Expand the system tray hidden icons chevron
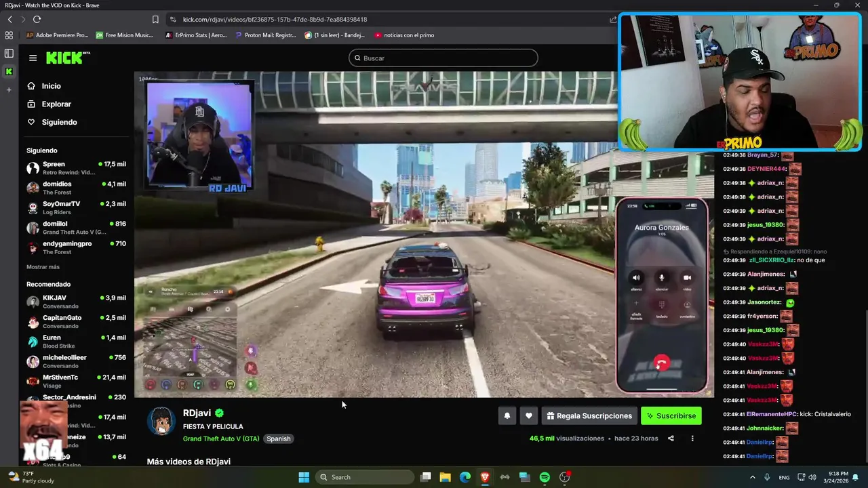This screenshot has width=868, height=488. [x=752, y=477]
